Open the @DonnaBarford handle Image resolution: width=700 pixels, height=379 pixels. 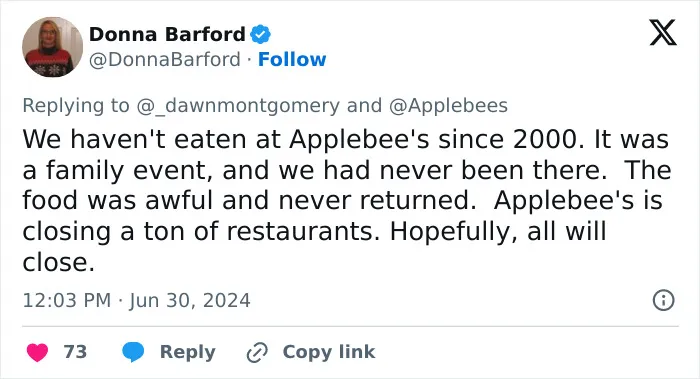click(165, 59)
